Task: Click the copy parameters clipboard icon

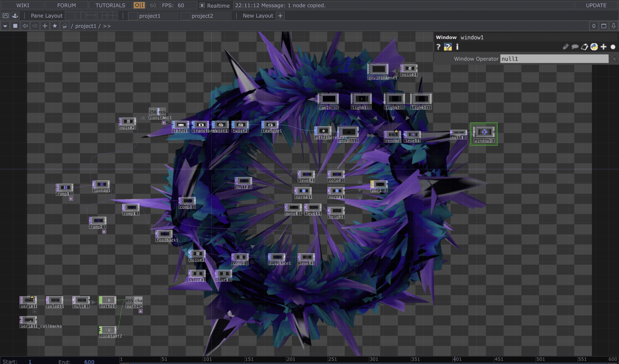Action: [584, 47]
